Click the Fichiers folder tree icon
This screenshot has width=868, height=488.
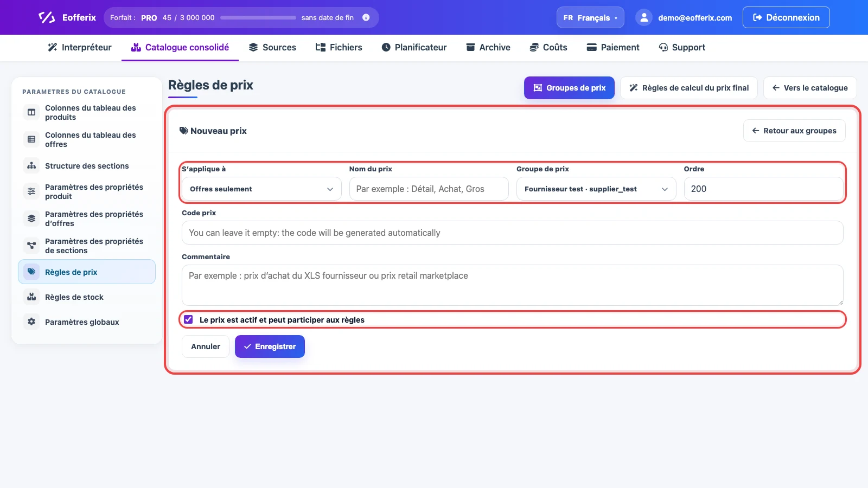pos(321,47)
